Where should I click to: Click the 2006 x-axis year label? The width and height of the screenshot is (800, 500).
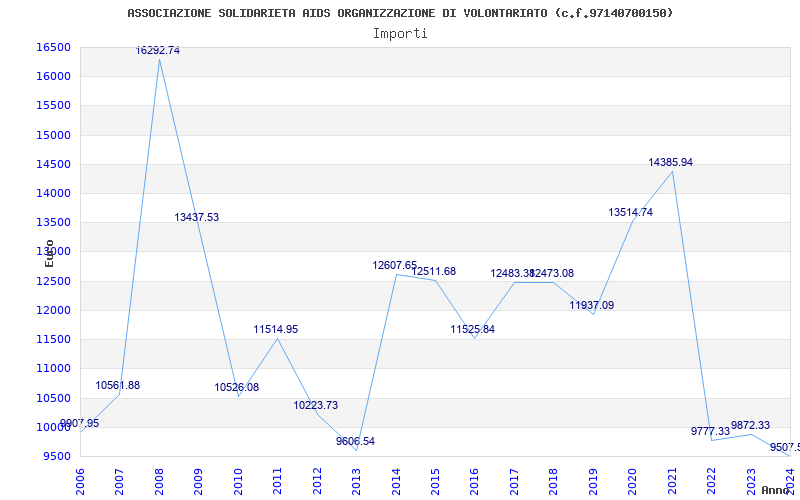click(80, 482)
